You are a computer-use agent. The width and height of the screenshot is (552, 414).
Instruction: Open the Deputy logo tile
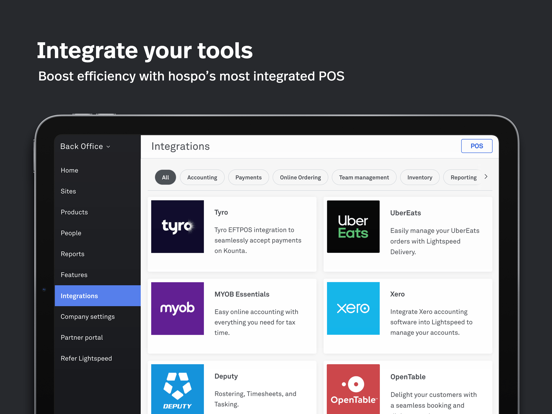177,389
